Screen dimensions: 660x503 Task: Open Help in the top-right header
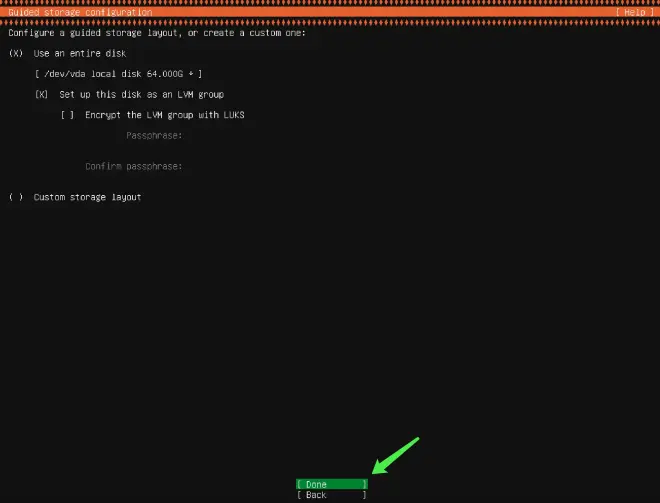(x=635, y=12)
